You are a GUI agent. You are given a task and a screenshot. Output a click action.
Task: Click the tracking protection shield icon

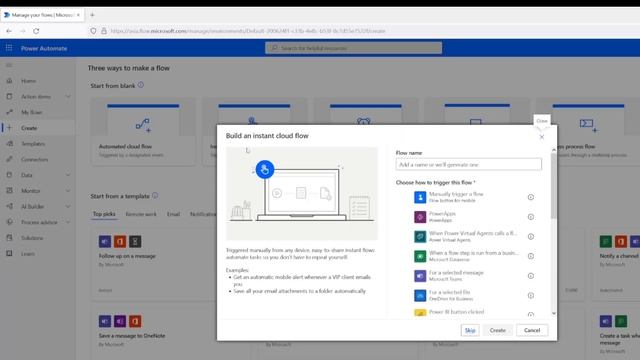tap(93, 31)
